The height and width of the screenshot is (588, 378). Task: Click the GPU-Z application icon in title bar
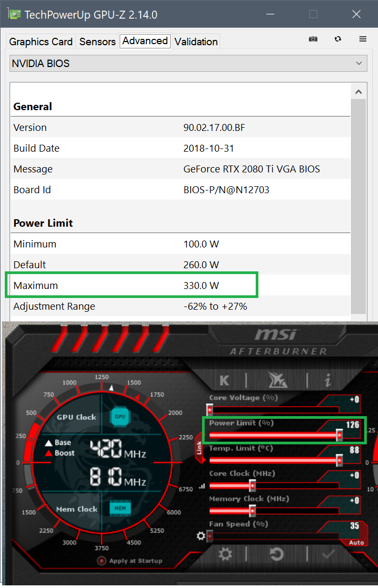pyautogui.click(x=14, y=14)
